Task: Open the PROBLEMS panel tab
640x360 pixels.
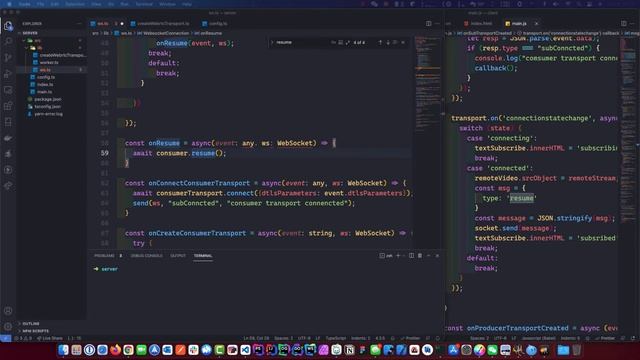Action: [104, 256]
